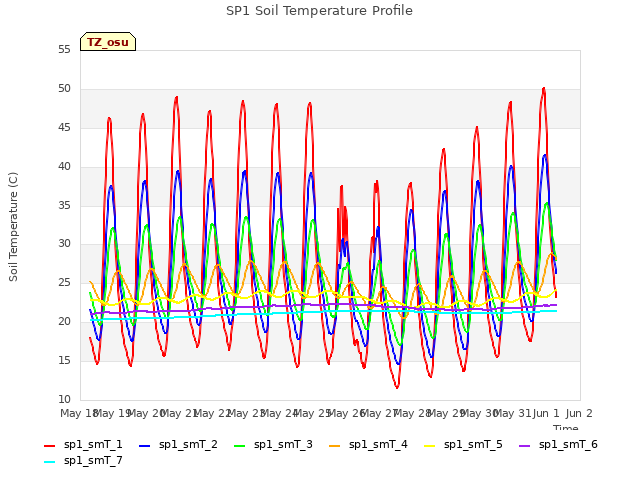Click the chart title SP1 Soil Temperature Profile

[320, 11]
